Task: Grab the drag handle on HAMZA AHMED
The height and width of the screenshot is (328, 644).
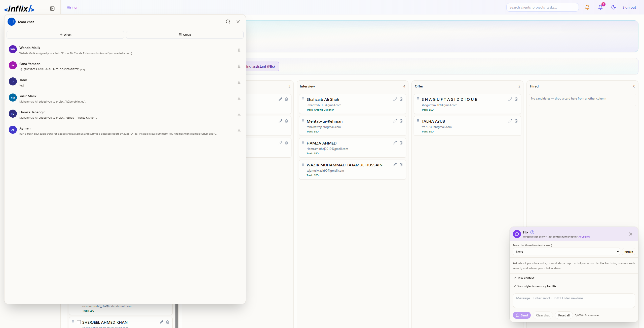Action: 303,143
